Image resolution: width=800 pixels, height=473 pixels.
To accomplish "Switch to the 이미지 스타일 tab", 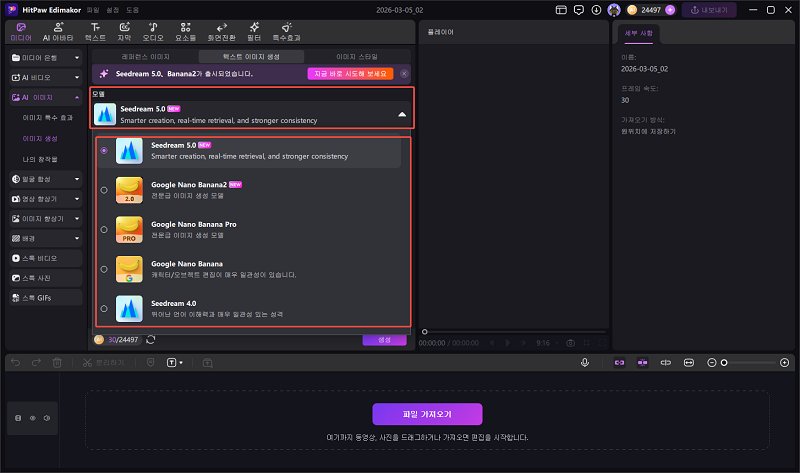I will pos(357,57).
